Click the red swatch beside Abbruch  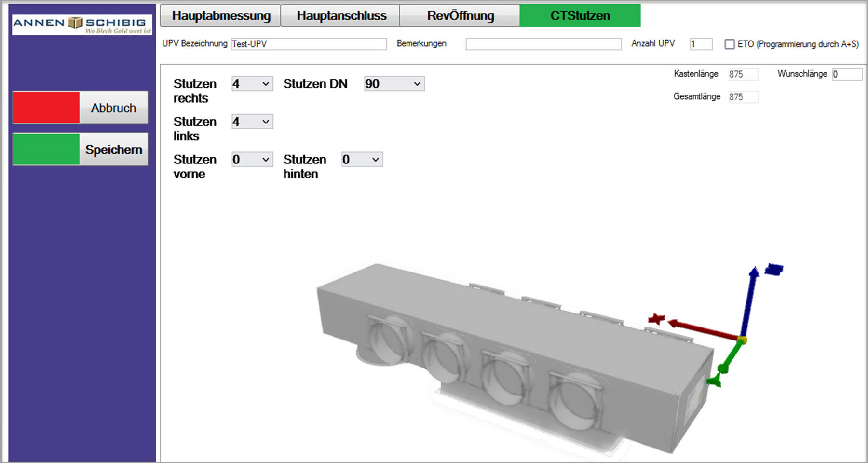pyautogui.click(x=46, y=108)
